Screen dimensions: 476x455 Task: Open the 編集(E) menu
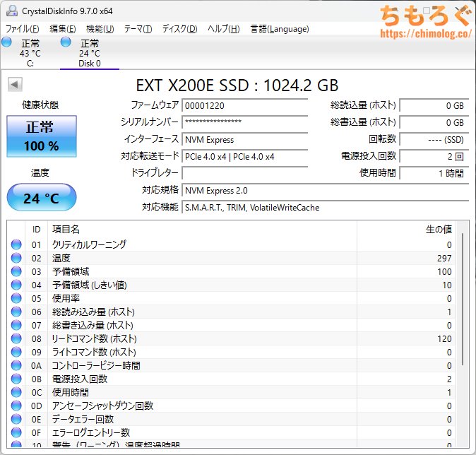coord(63,29)
